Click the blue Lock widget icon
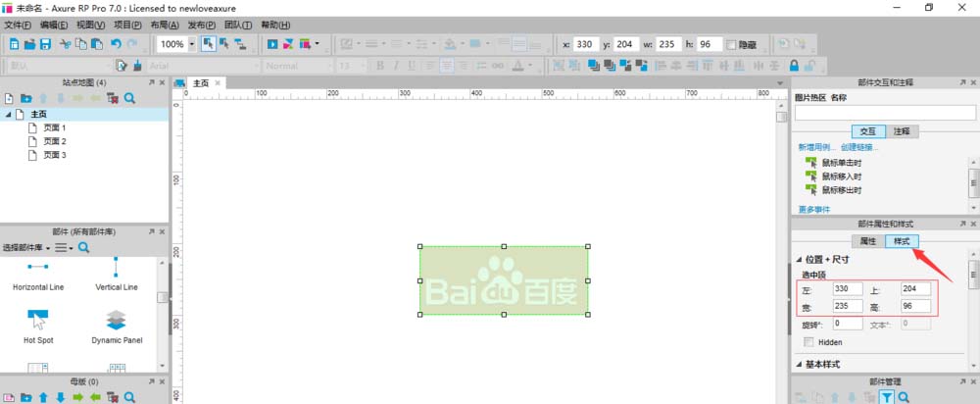980x404 pixels. [795, 66]
